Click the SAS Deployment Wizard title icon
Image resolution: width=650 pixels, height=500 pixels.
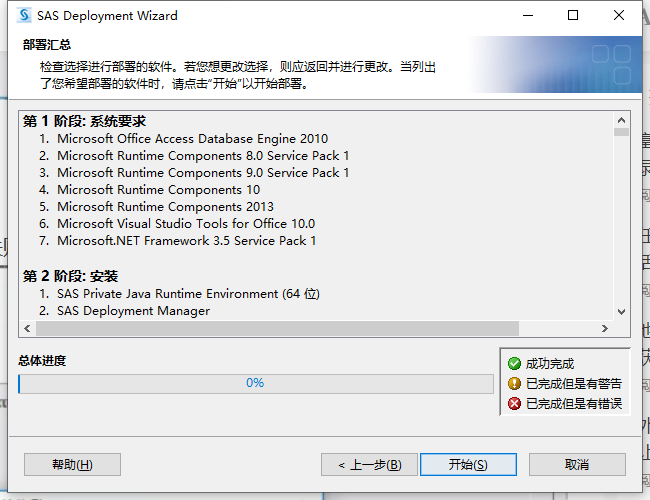[24, 15]
